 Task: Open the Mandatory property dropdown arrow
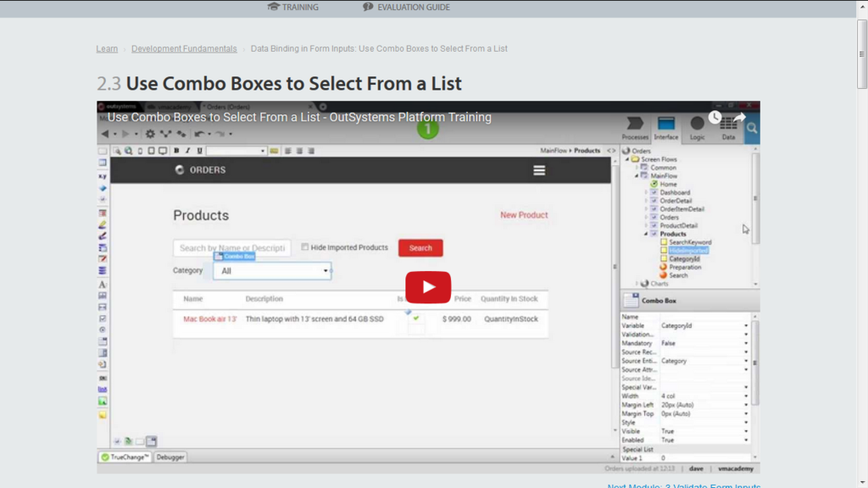tap(746, 344)
